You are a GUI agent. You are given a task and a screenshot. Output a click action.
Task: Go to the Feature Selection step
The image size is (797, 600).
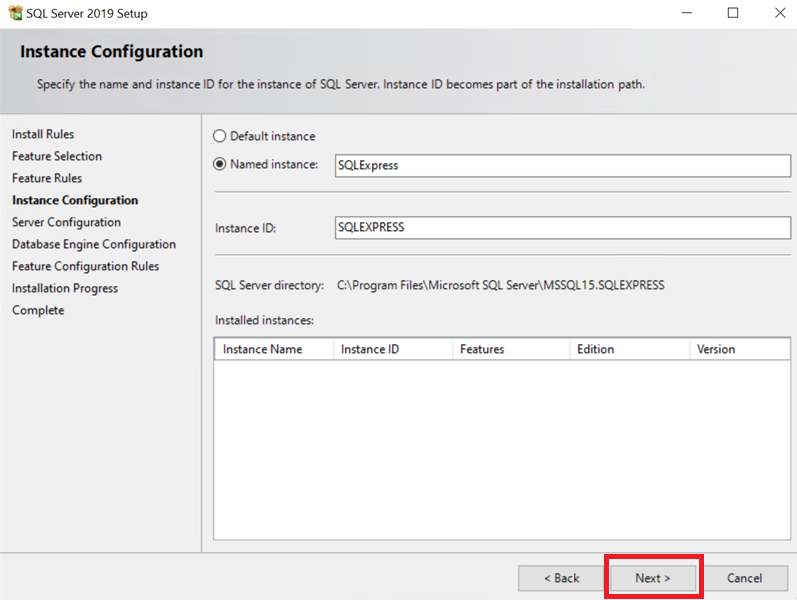tap(57, 156)
